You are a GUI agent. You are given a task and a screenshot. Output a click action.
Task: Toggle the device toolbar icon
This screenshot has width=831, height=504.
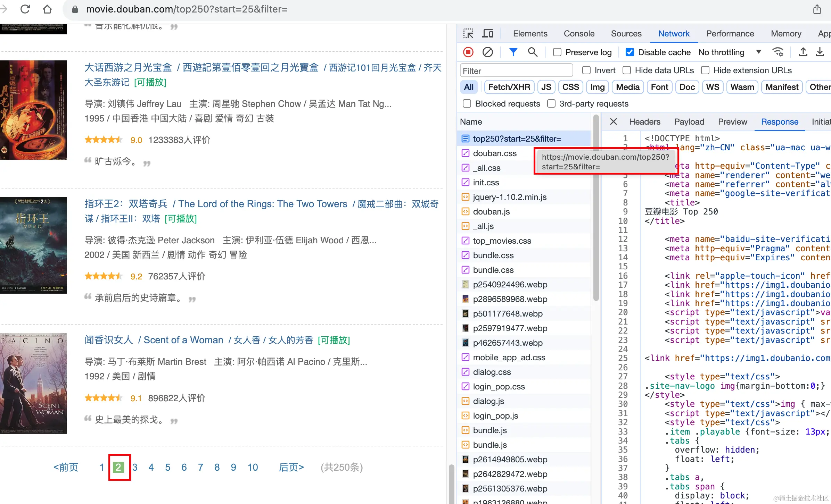pyautogui.click(x=488, y=34)
